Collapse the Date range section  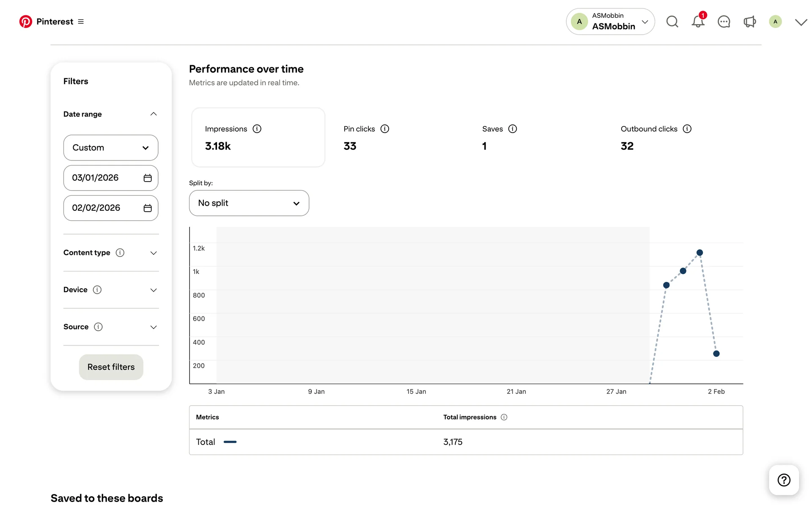pyautogui.click(x=154, y=114)
